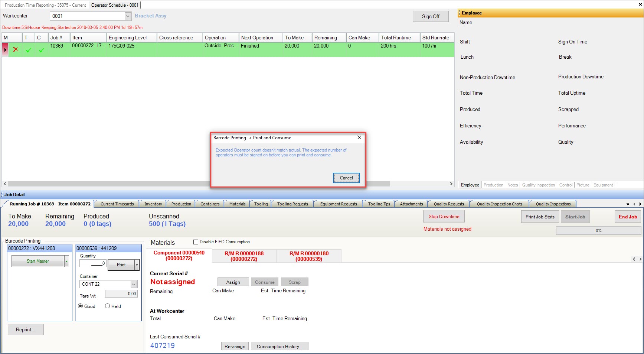
Task: Click last consumed serial 407219
Action: (162, 345)
